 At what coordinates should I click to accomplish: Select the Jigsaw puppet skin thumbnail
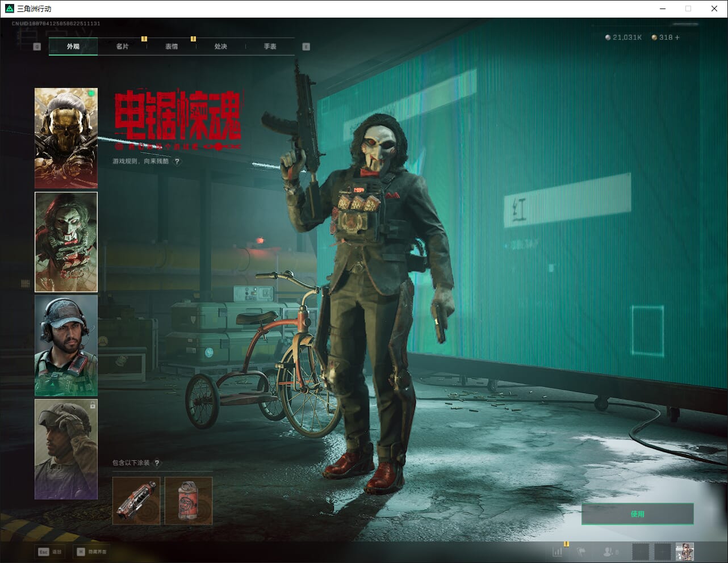click(66, 242)
